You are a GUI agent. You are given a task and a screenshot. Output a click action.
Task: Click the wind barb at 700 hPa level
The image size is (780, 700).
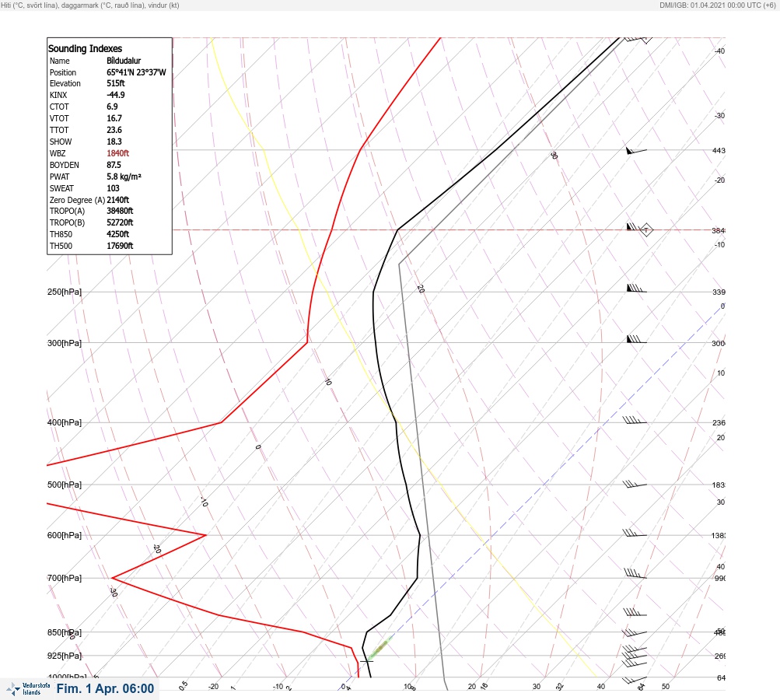pos(635,574)
